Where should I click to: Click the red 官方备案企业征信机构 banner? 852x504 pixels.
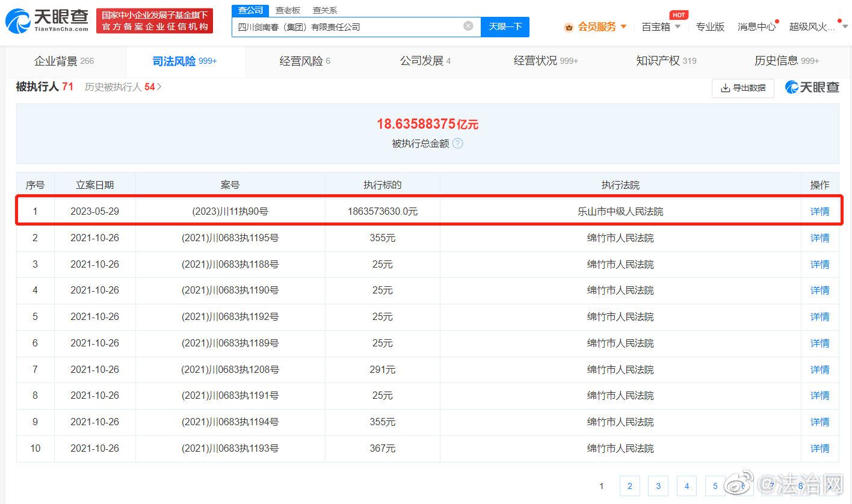tap(155, 21)
